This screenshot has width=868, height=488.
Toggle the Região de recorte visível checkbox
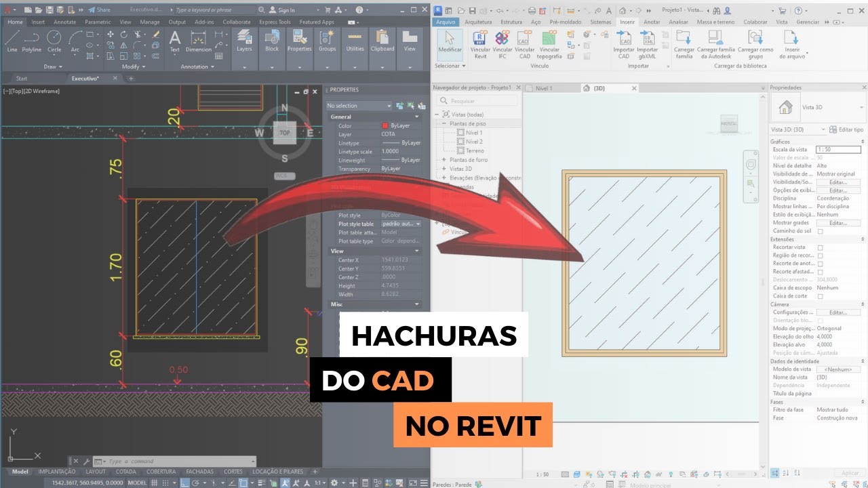click(820, 256)
